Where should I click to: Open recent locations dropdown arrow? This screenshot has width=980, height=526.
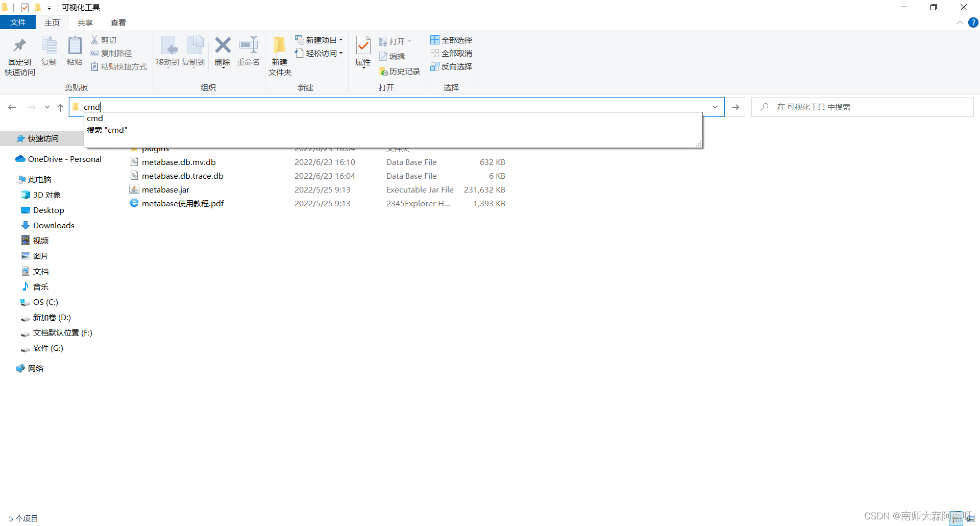(47, 107)
